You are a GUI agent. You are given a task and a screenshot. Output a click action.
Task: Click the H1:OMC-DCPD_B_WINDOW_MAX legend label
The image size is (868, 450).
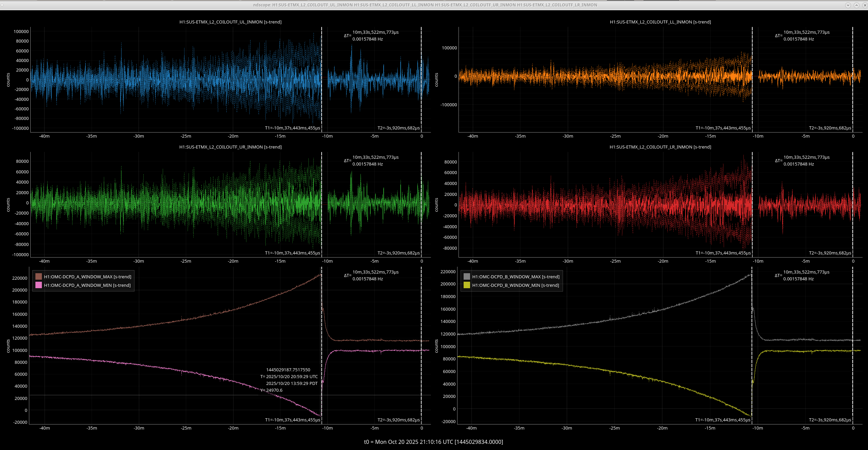pyautogui.click(x=516, y=277)
